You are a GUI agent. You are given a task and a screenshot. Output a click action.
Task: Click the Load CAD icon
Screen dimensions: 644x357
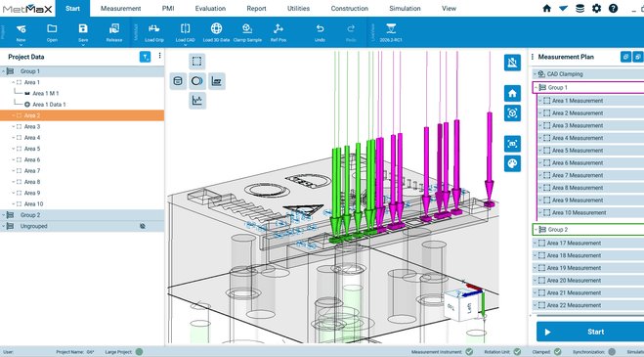pyautogui.click(x=186, y=28)
